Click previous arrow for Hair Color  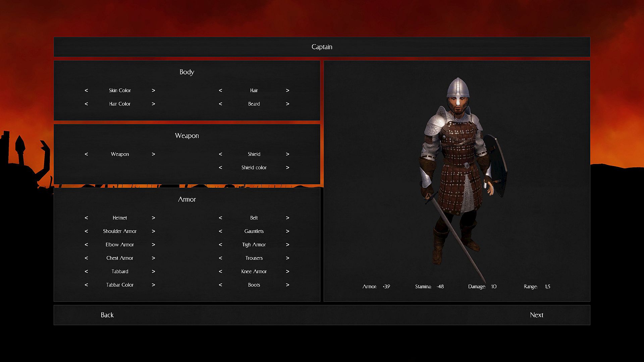pyautogui.click(x=86, y=104)
